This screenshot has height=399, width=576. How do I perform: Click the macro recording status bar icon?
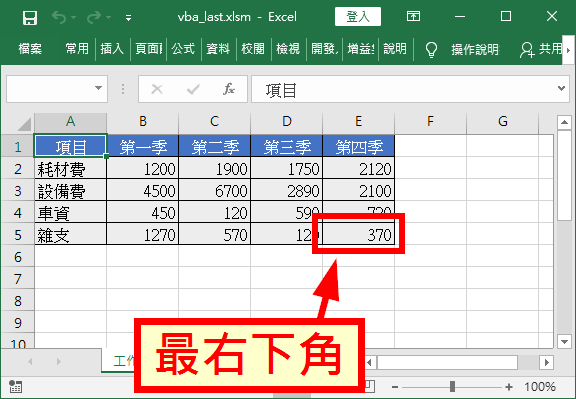point(15,387)
